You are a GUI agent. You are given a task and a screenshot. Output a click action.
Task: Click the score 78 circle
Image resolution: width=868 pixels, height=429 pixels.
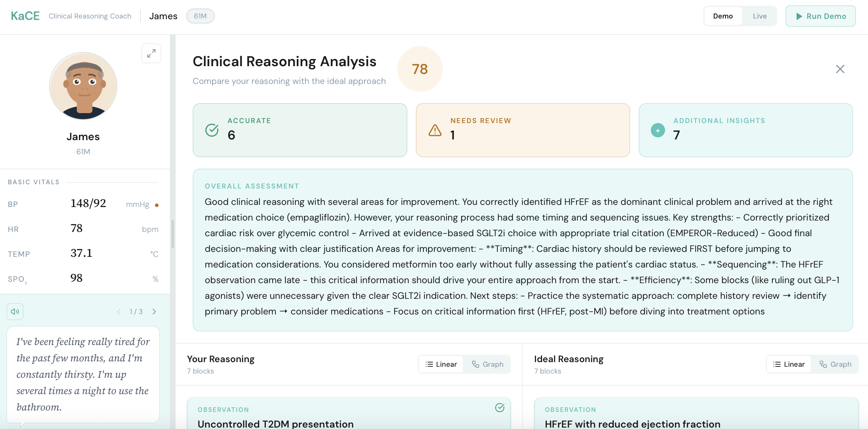pyautogui.click(x=420, y=69)
